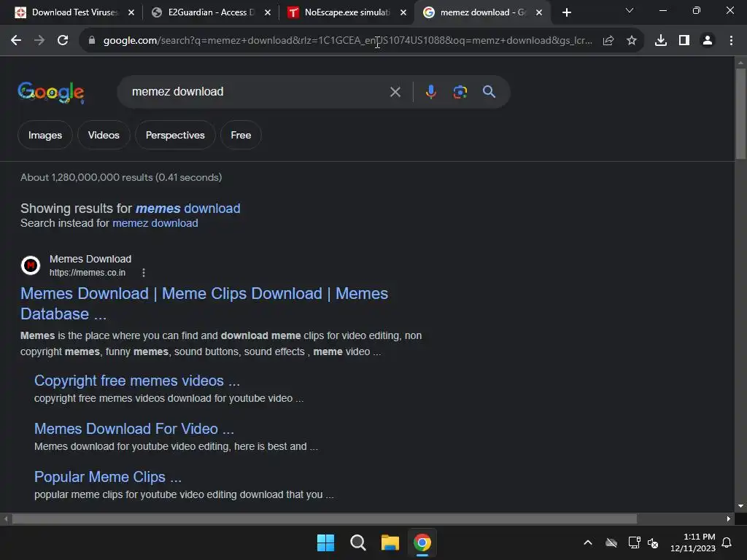Click the vertical scrollbar down arrow
Viewport: 747px width, 560px height.
(x=740, y=506)
